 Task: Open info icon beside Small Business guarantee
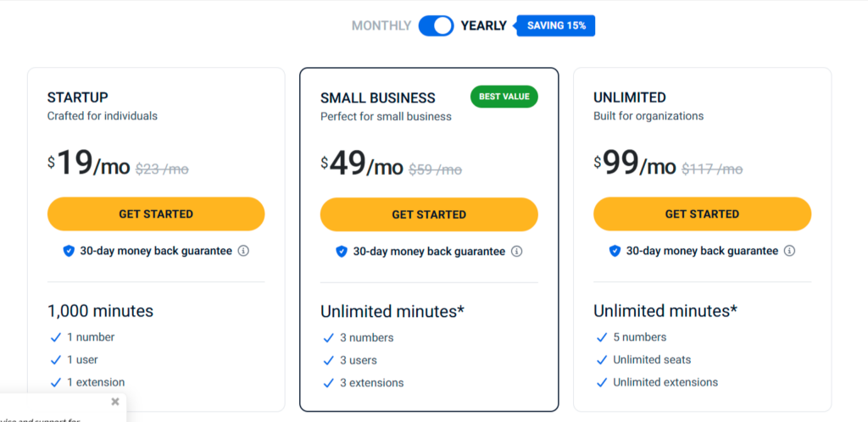pos(517,252)
